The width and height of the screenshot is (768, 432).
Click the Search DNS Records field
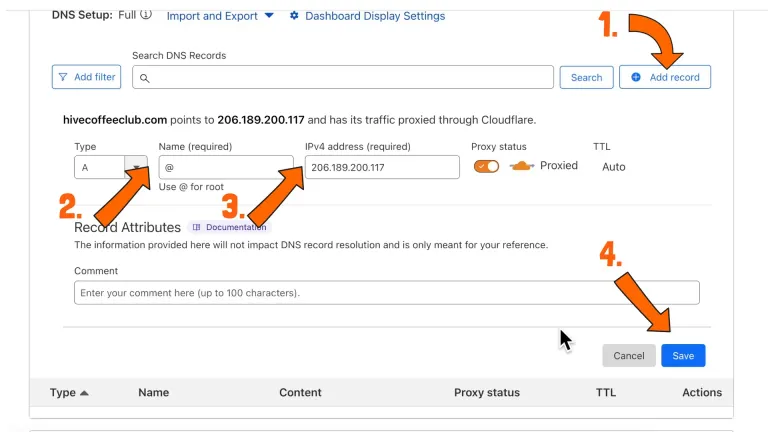(x=350, y=78)
